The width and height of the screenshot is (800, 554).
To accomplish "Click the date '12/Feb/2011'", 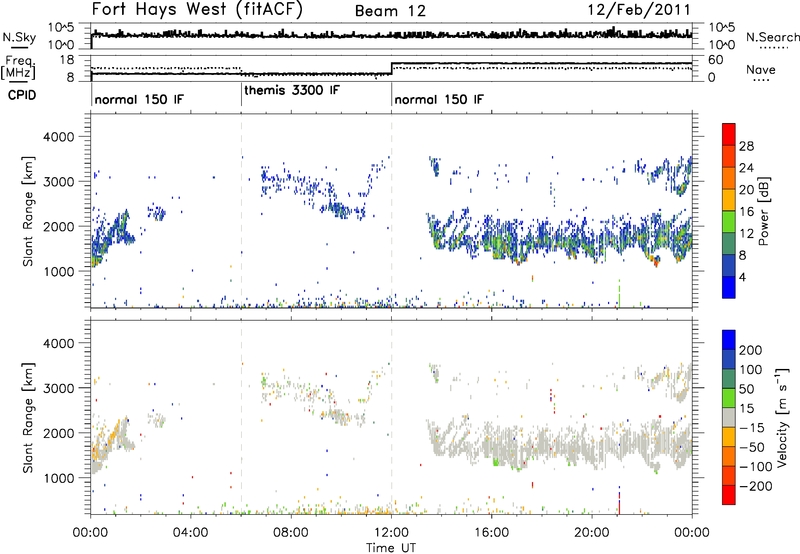I will (x=639, y=9).
